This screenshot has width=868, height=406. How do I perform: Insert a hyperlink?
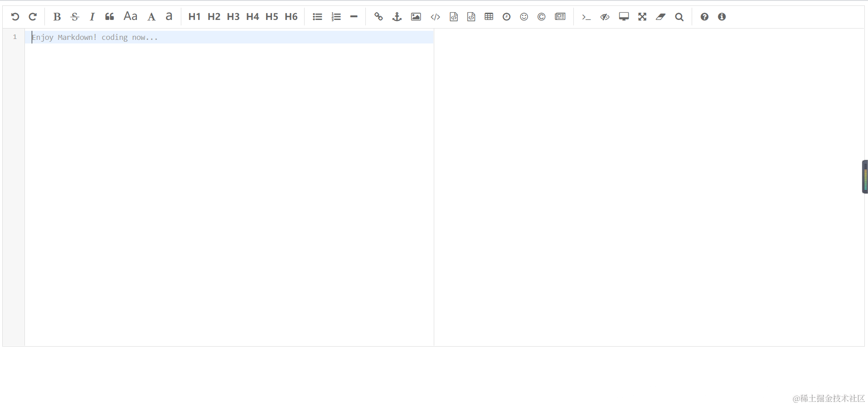[378, 17]
